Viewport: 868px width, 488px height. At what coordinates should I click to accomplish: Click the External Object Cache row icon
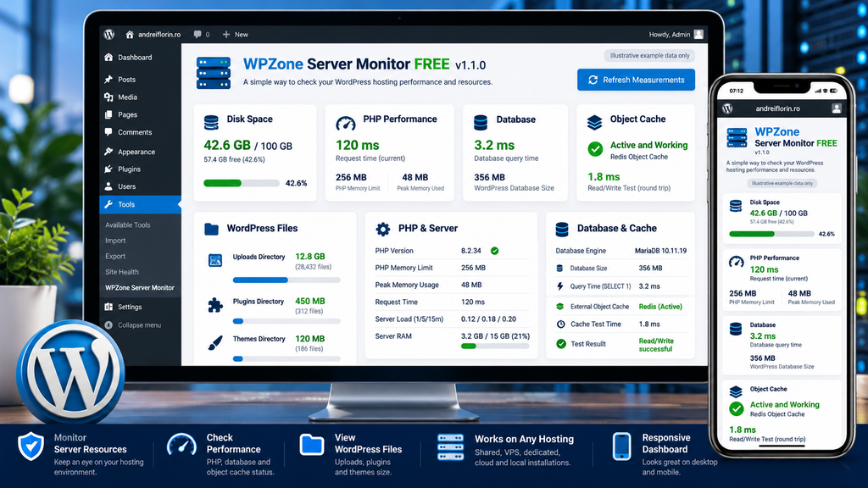[x=559, y=307]
